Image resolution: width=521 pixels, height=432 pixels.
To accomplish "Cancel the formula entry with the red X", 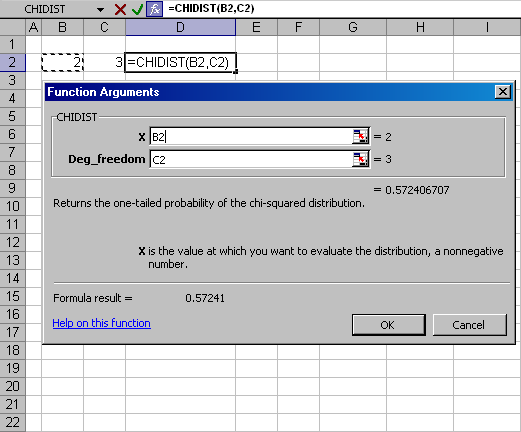I will 120,9.
